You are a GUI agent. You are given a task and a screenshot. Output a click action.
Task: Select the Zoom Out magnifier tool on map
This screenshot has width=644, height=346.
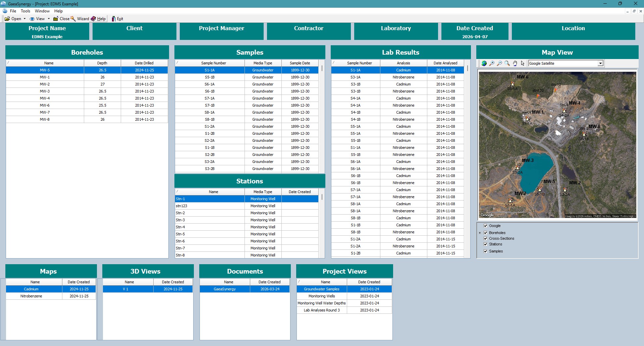499,63
